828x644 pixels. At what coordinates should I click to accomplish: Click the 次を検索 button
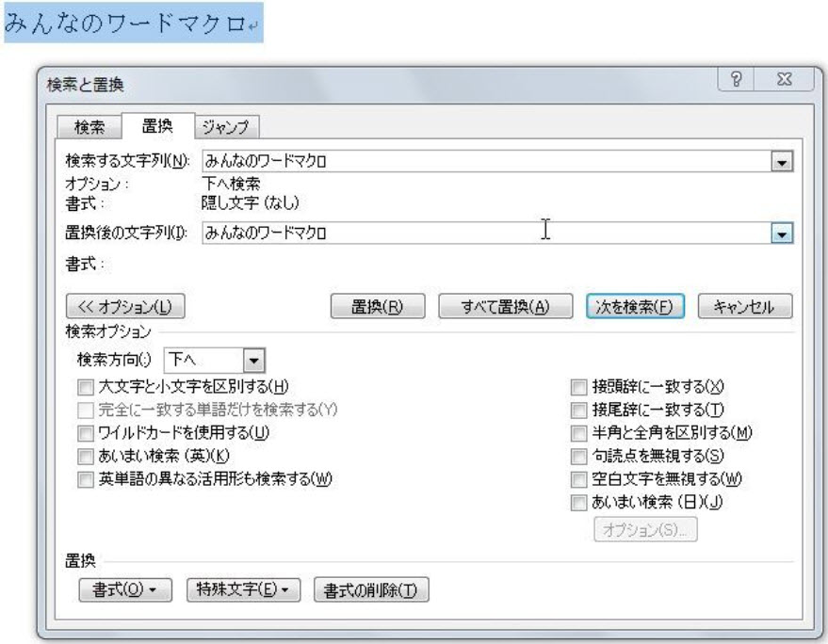[x=634, y=307]
